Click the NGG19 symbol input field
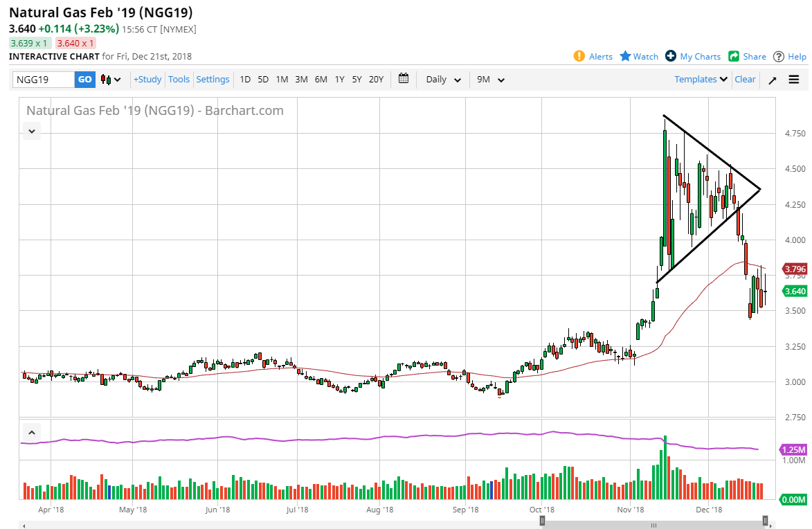Viewport: 812px width, 529px height. 44,80
